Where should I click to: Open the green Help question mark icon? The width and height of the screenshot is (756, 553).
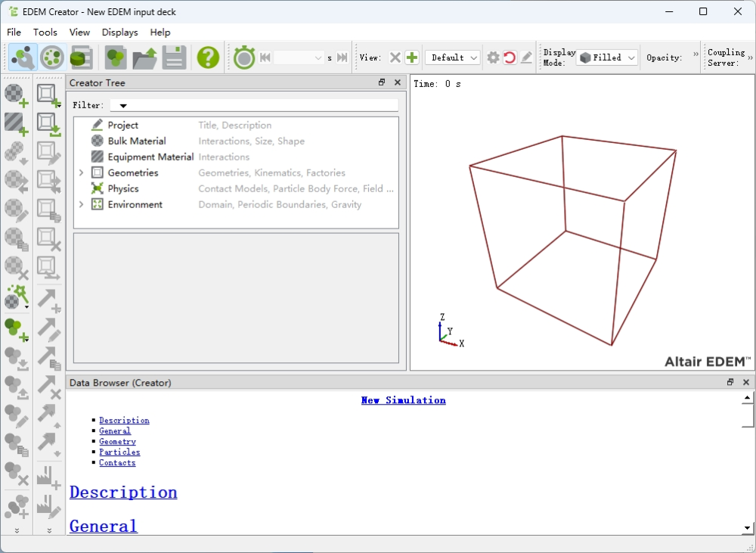point(208,57)
